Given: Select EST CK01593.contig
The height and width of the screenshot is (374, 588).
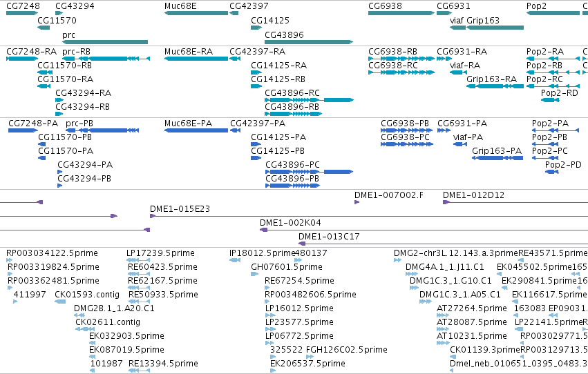Looking at the screenshot, I should point(60,302).
